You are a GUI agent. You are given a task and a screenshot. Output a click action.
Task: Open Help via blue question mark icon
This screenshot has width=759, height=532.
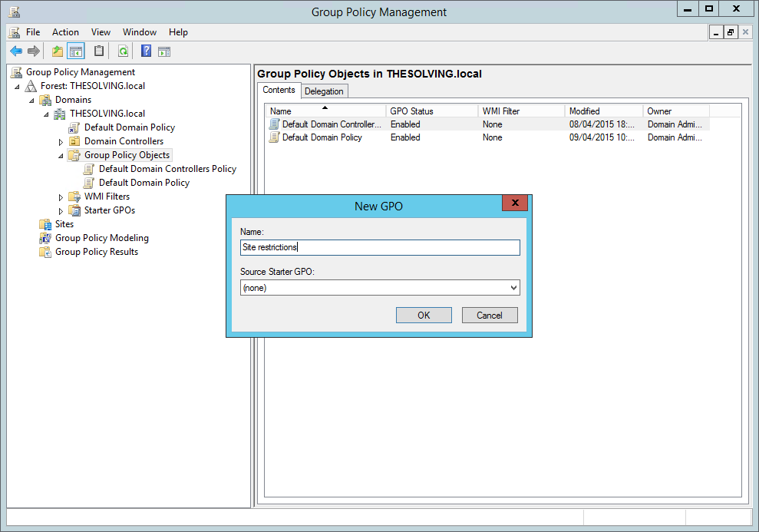(x=146, y=51)
